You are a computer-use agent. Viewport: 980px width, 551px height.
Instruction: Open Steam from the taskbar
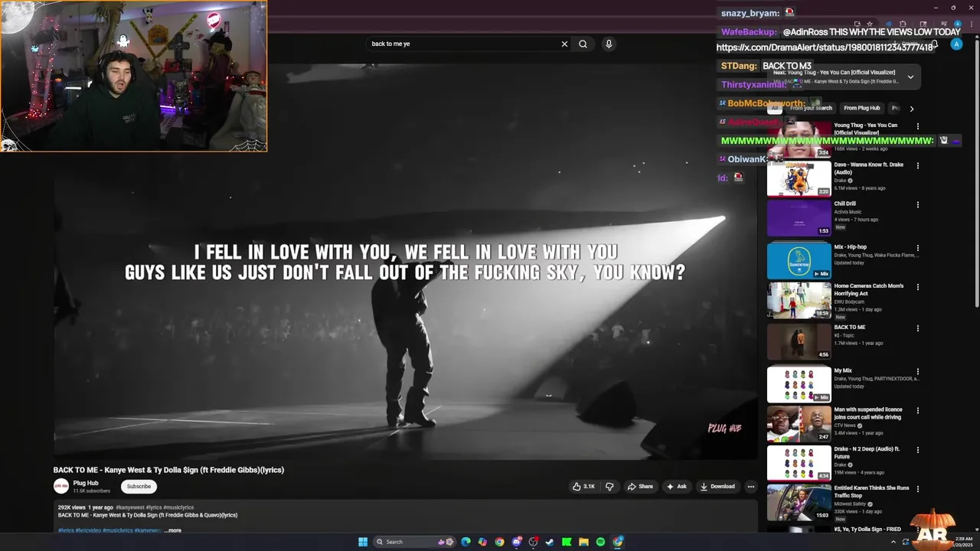coord(550,542)
